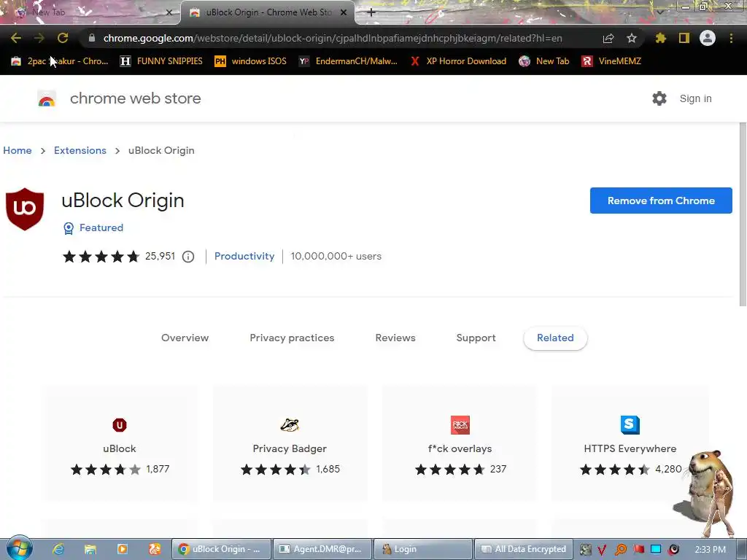This screenshot has width=747, height=560.
Task: Open the HTTPS Everywhere S icon
Action: pyautogui.click(x=630, y=425)
